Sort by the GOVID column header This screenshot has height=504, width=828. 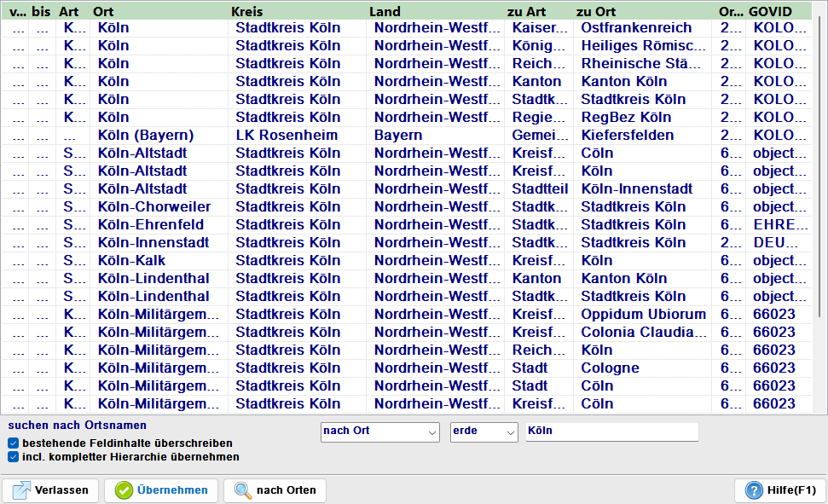(770, 12)
